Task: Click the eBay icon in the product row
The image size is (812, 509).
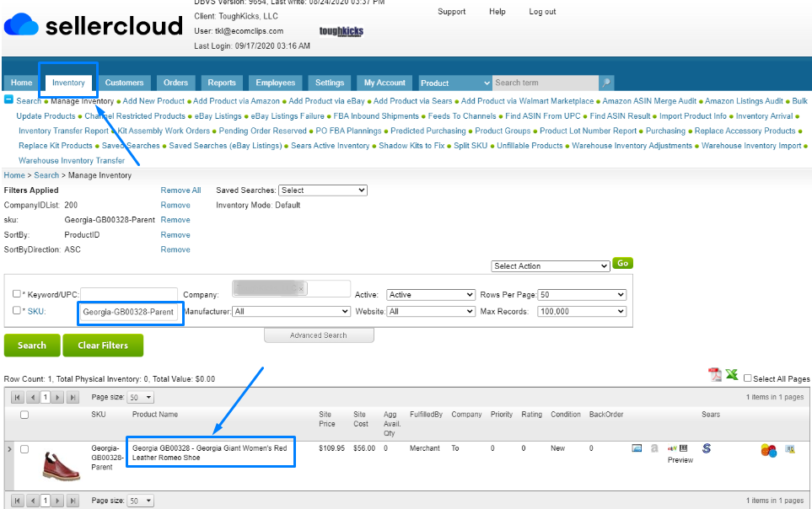Action: [673, 448]
